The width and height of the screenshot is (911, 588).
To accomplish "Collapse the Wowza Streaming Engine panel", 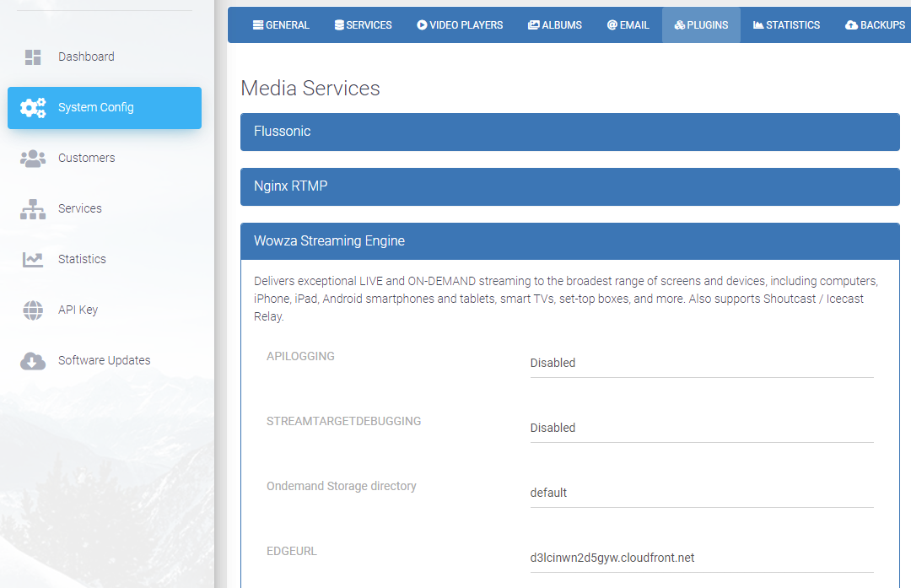I will pos(570,241).
